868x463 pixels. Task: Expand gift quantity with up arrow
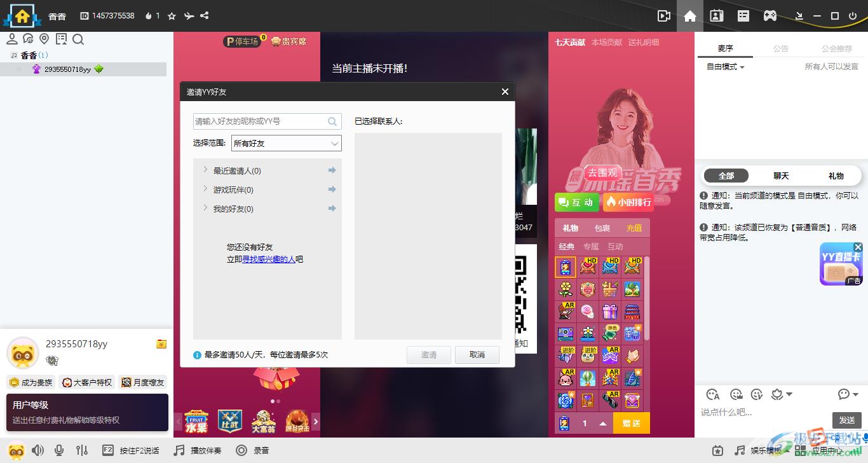(x=602, y=424)
